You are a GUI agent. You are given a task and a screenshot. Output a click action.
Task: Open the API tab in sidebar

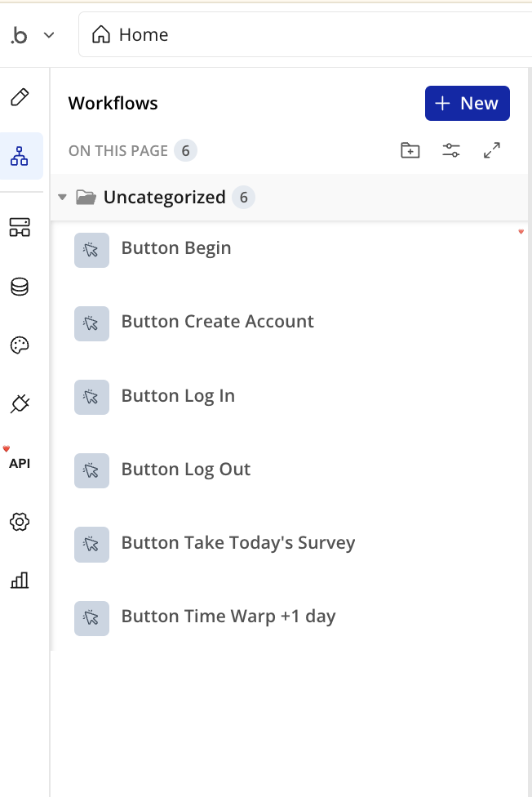point(20,463)
